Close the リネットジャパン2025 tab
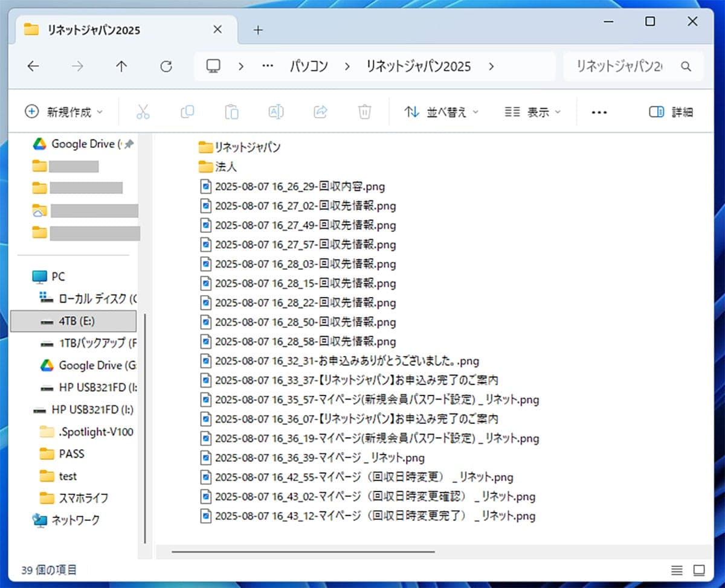 click(x=218, y=30)
